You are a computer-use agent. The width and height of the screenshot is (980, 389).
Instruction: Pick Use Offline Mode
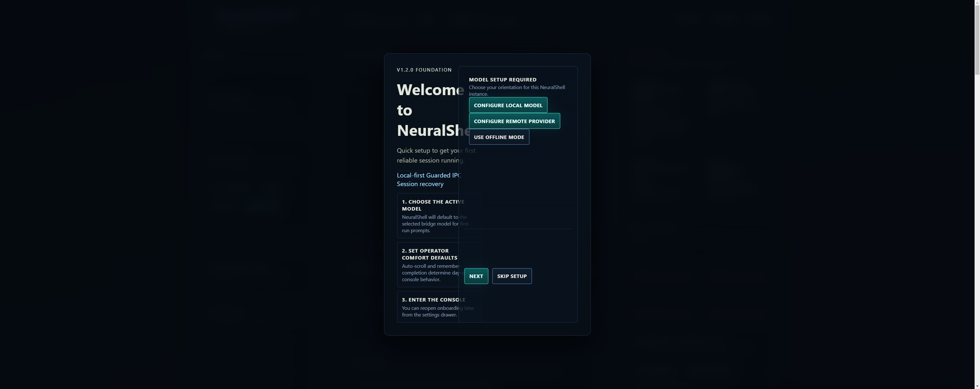click(499, 137)
